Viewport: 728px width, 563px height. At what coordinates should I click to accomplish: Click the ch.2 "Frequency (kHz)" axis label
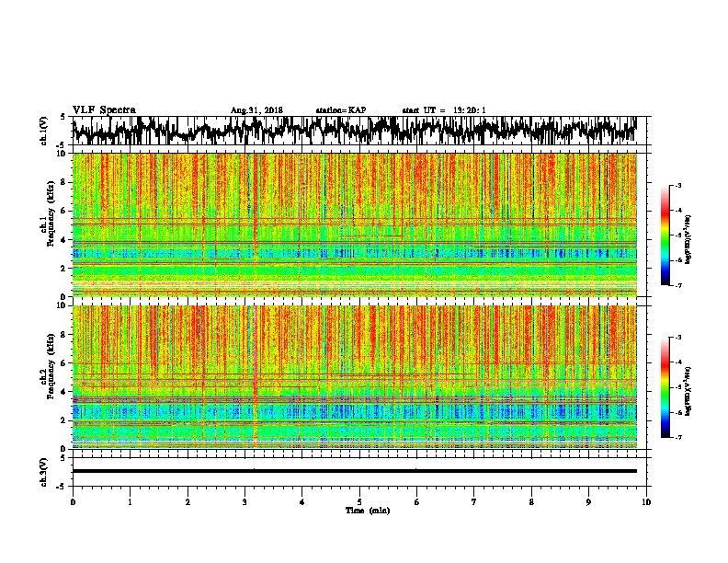51,365
